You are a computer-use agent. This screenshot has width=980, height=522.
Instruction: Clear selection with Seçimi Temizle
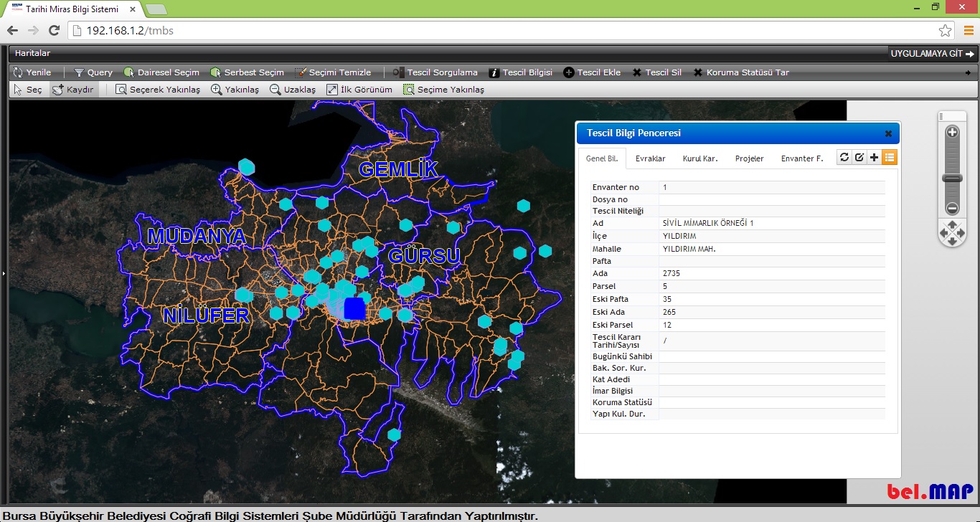tap(334, 72)
